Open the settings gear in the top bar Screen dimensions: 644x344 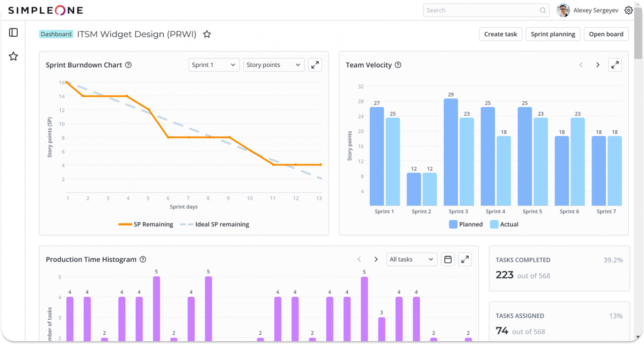point(628,10)
